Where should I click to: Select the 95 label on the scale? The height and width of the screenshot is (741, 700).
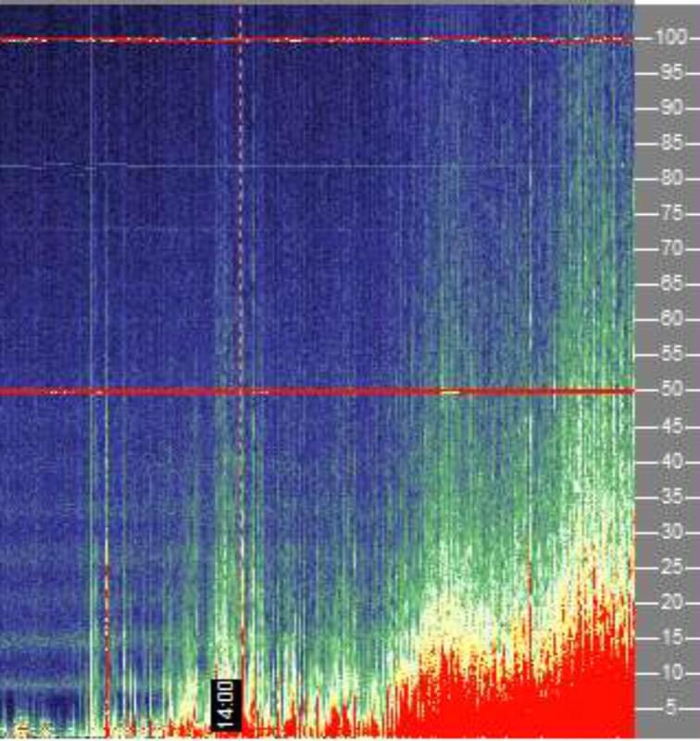coord(670,72)
